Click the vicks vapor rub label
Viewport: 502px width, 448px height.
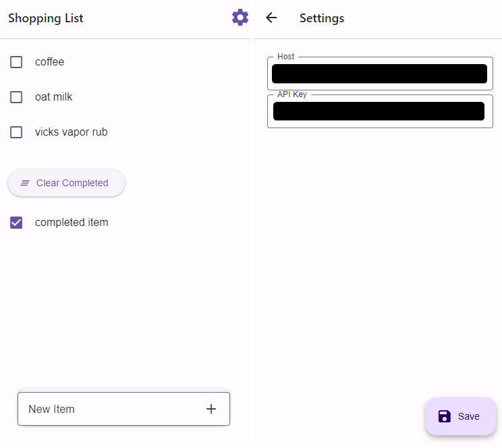[71, 132]
